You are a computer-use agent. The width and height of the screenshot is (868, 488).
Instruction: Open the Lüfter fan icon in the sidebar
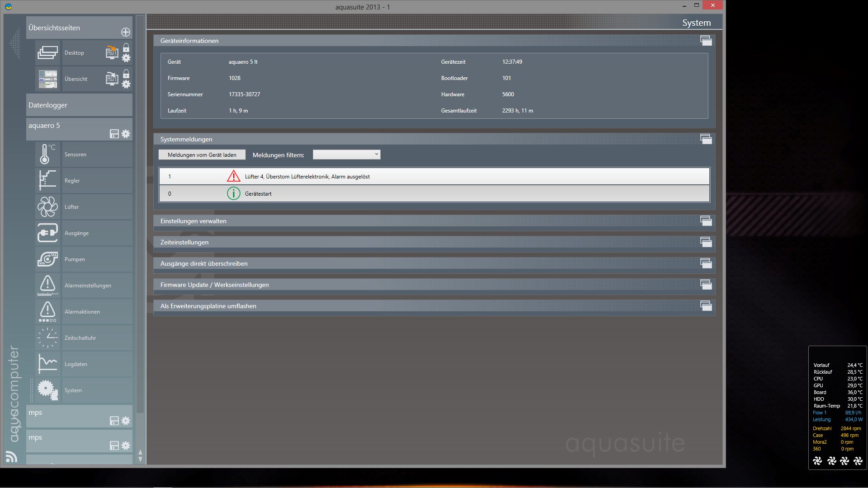point(47,207)
